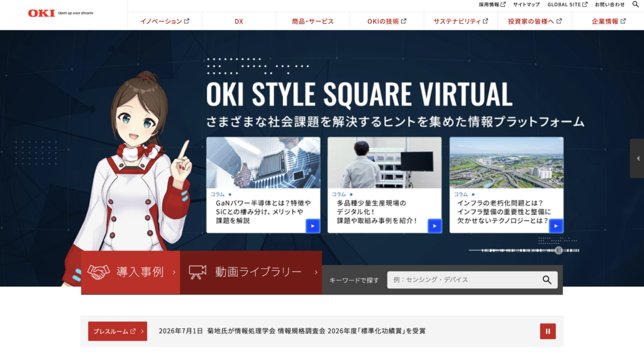Click OKI STYLE SQUARE VIRTUAL heading

pyautogui.click(x=359, y=94)
